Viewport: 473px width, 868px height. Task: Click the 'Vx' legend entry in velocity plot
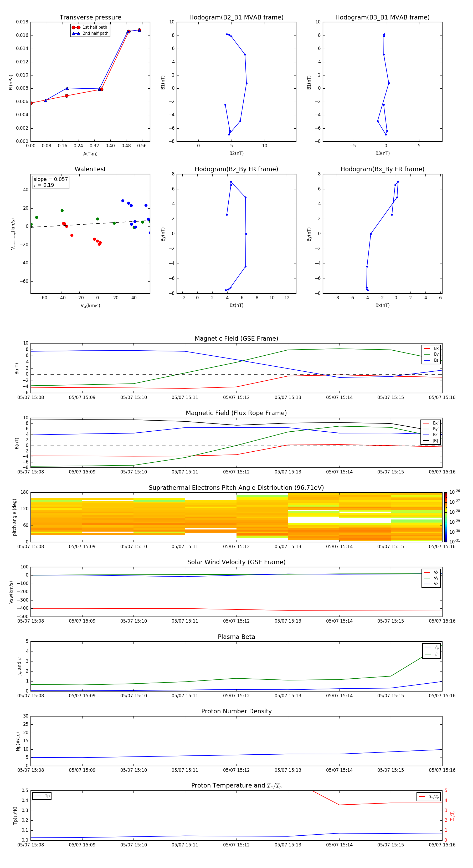431,572
